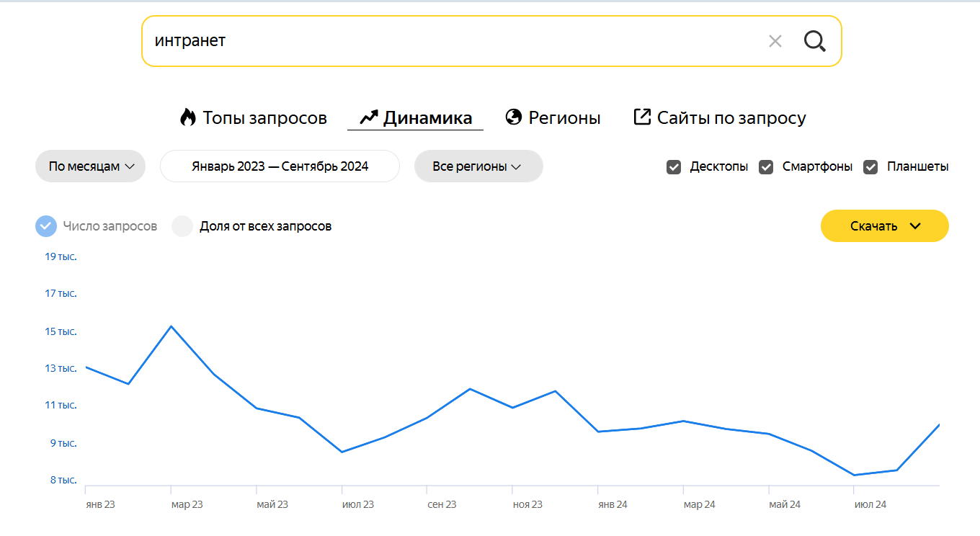
Task: Click the flame icon beside Топы запросов
Action: pos(188,117)
